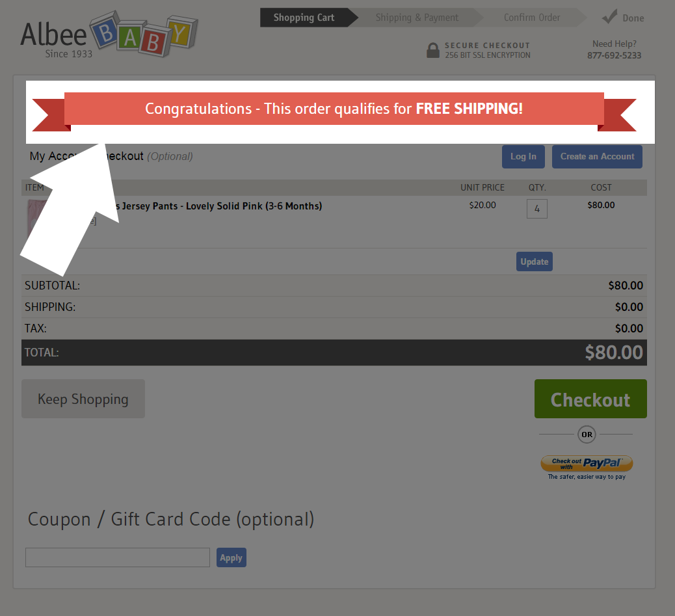Image resolution: width=675 pixels, height=616 pixels.
Task: Click the Keep Shopping button
Action: tap(83, 399)
